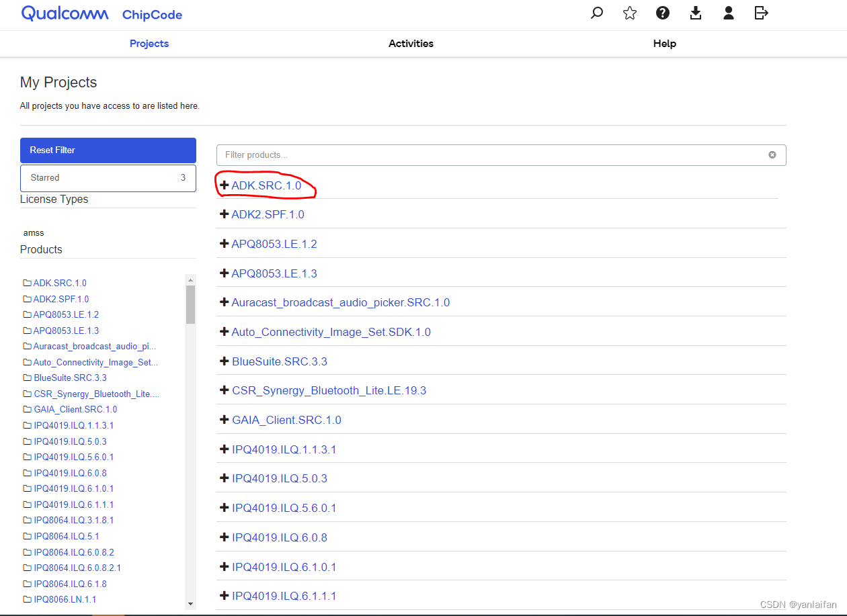Open the help question mark icon
This screenshot has height=616, width=847.
[663, 13]
